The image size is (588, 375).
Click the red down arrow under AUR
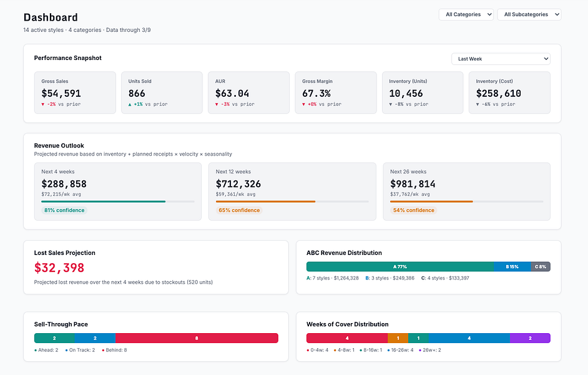[217, 104]
